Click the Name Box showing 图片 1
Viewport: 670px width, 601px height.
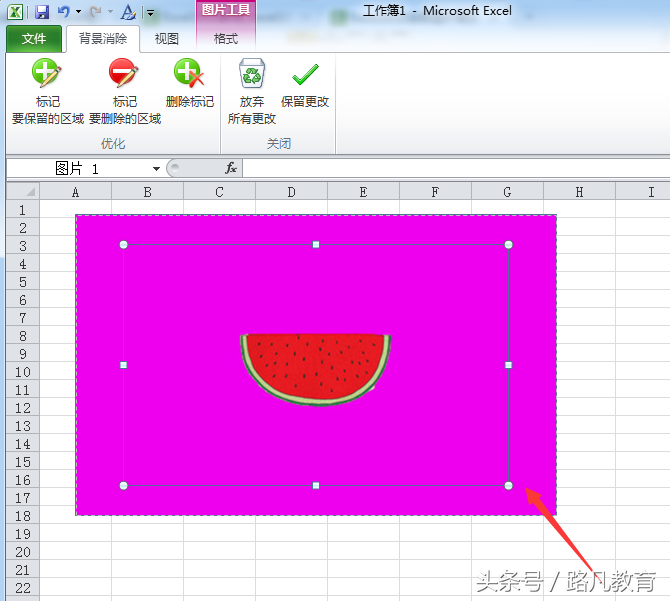(x=78, y=169)
